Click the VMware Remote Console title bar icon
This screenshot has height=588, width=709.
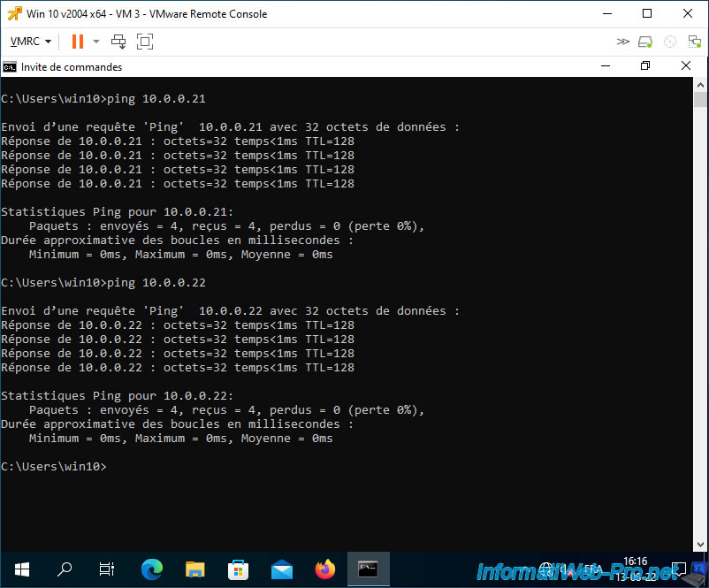coord(14,13)
